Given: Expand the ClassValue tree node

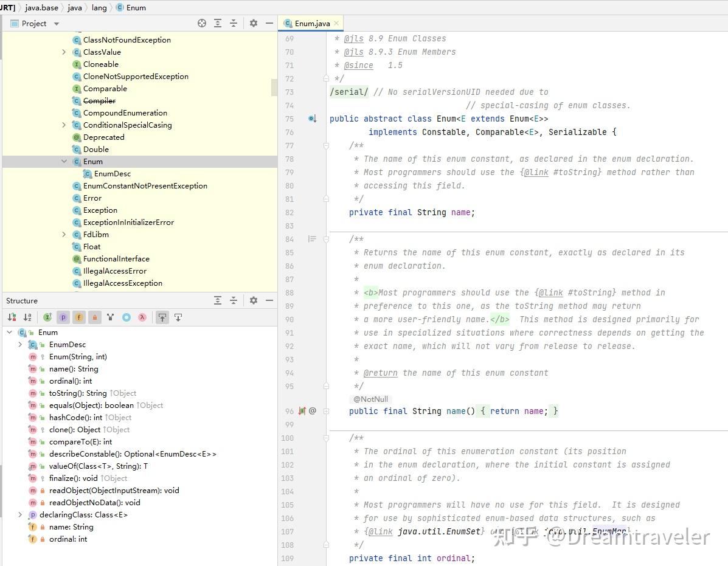Looking at the screenshot, I should point(64,52).
